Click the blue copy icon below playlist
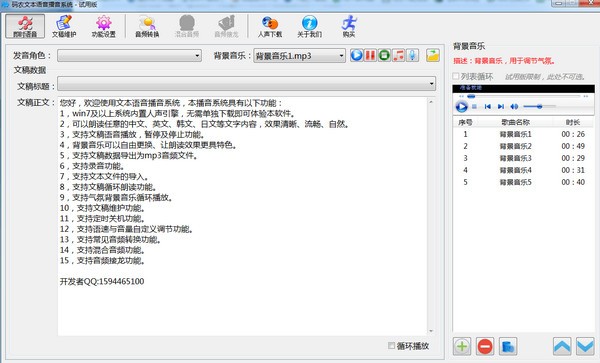This screenshot has height=363, width=600. click(508, 347)
